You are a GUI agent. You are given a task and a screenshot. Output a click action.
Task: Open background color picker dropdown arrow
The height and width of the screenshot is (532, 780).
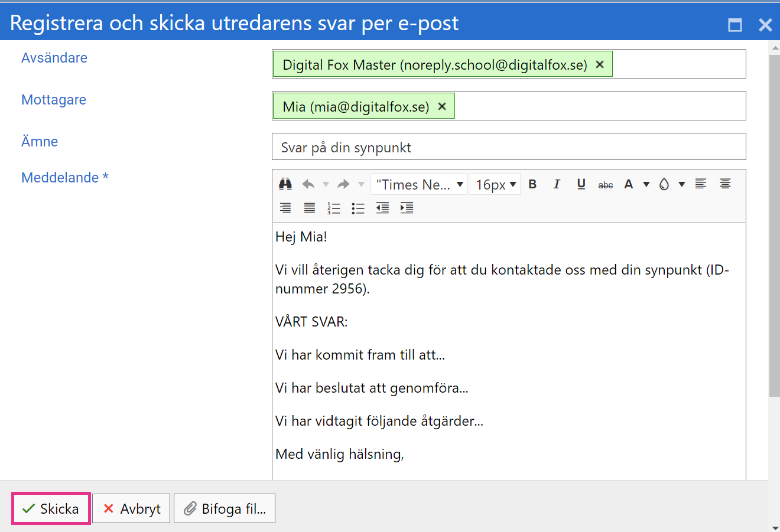(682, 184)
